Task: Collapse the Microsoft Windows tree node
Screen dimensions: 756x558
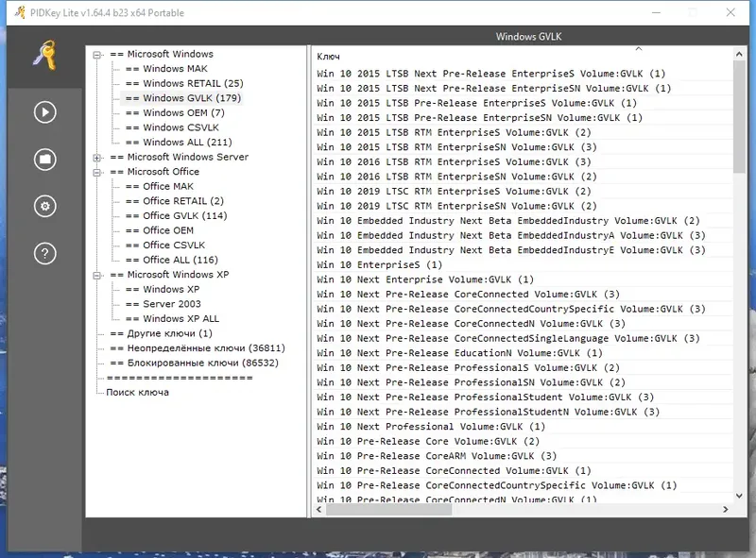Action: [x=97, y=55]
